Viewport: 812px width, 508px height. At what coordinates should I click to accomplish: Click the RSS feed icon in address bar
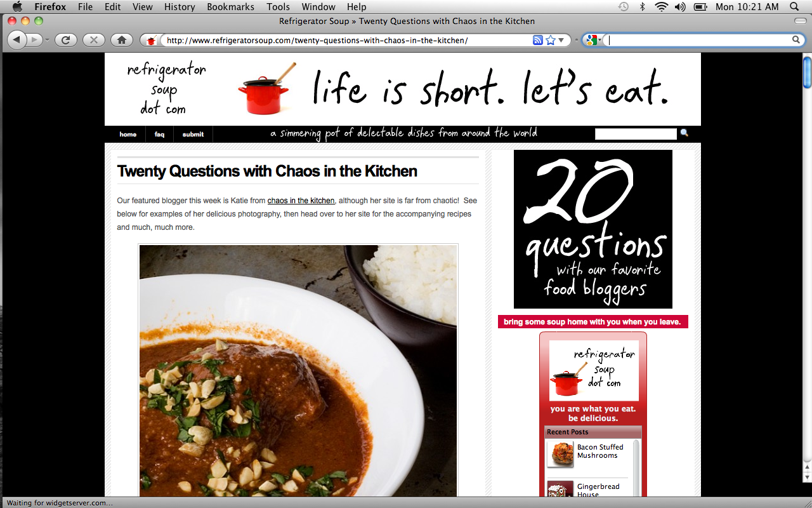pyautogui.click(x=538, y=40)
